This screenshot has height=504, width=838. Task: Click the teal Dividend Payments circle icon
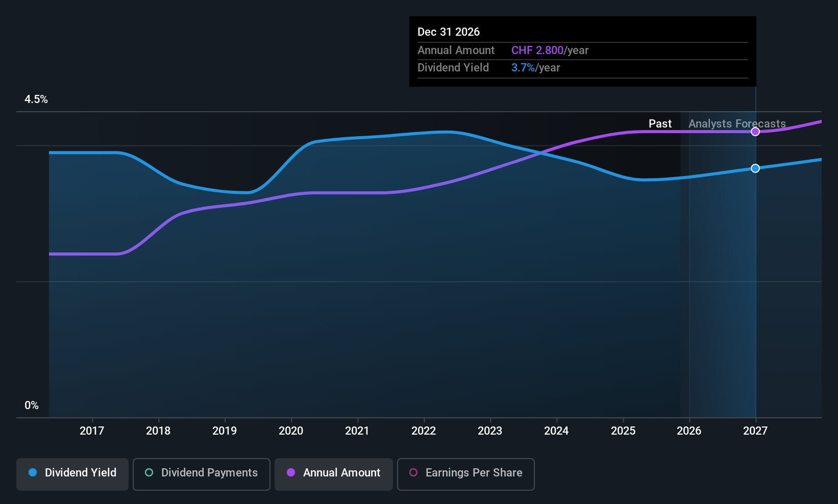[x=148, y=473]
